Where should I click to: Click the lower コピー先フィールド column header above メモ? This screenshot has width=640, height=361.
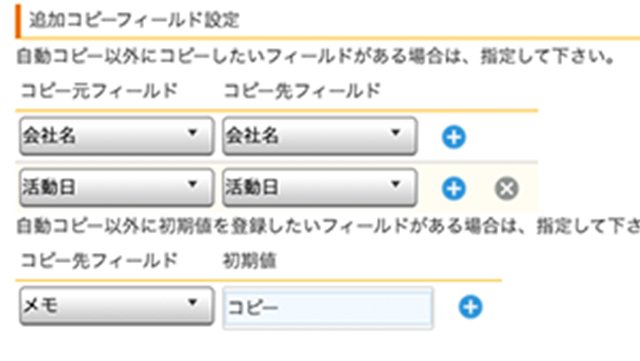pyautogui.click(x=99, y=261)
